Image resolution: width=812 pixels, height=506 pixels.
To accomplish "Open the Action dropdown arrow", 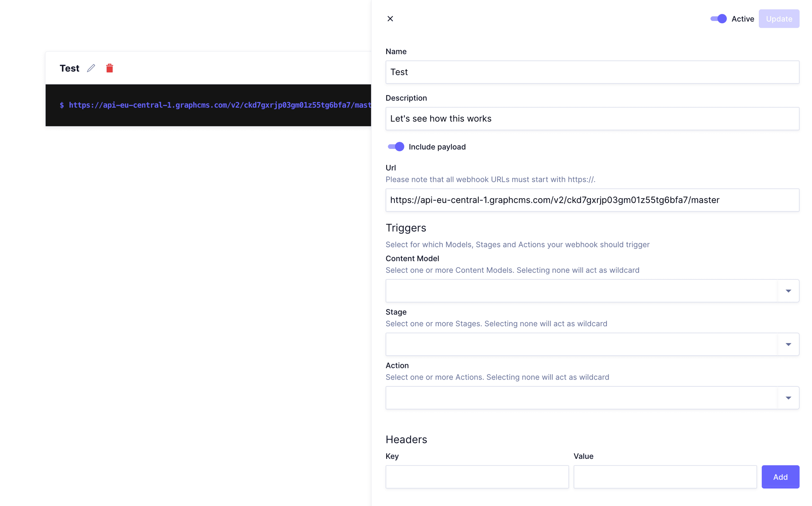I will pyautogui.click(x=788, y=398).
